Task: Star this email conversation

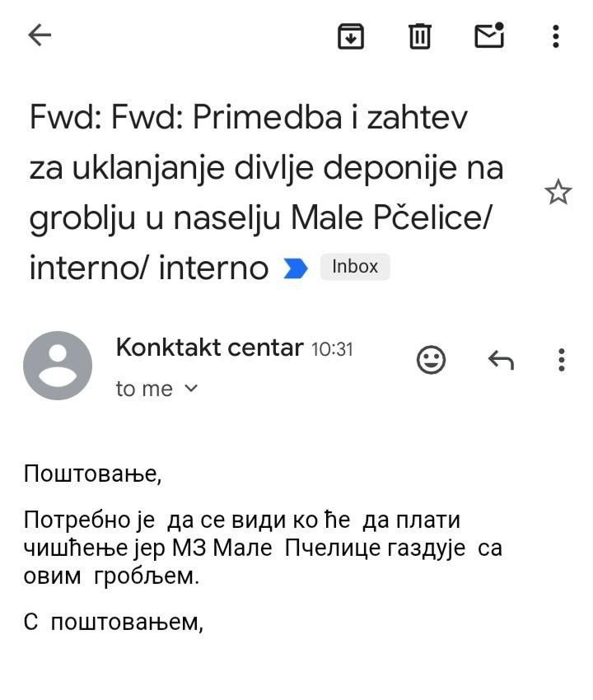Action: pos(558,193)
